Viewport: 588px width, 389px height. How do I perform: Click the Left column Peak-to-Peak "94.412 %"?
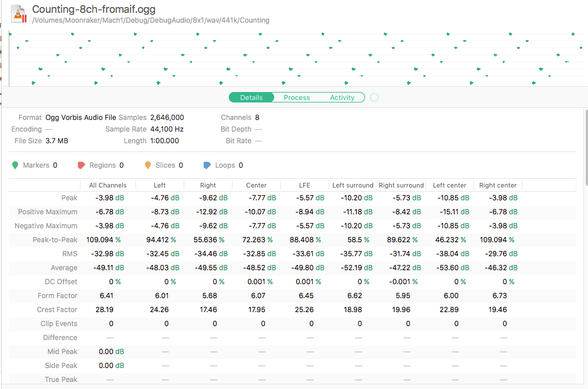point(161,240)
